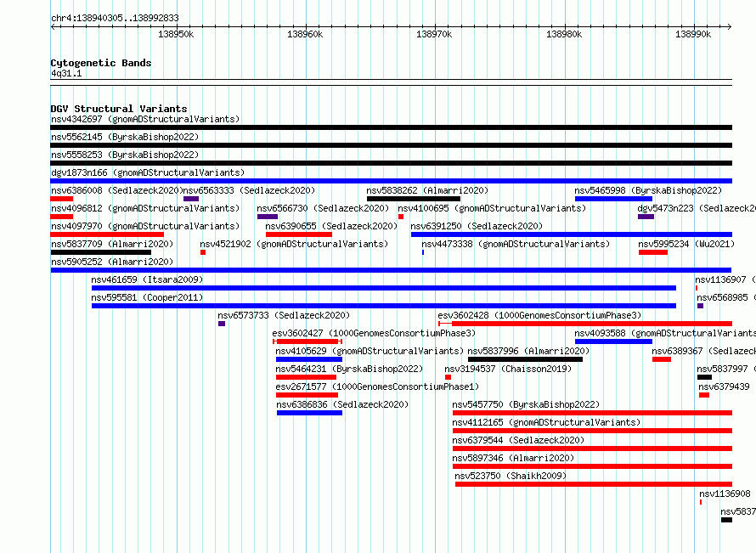756x553 pixels.
Task: Select the blue bar under nsv4093588
Action: click(x=613, y=341)
